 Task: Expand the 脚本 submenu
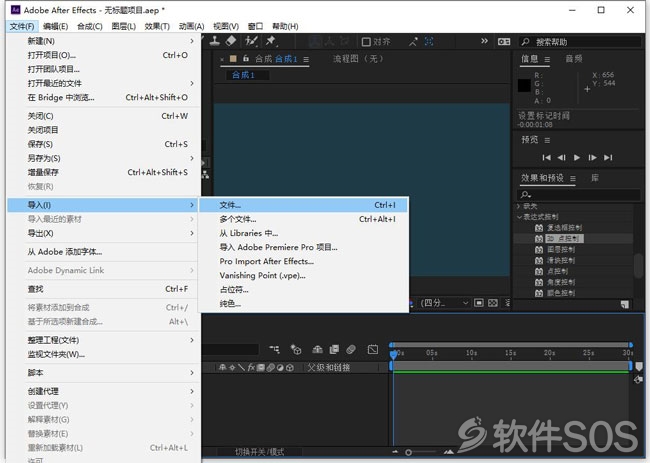coord(104,373)
